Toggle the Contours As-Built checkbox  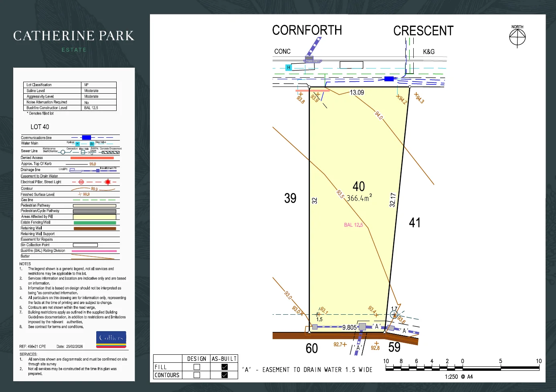point(224,375)
